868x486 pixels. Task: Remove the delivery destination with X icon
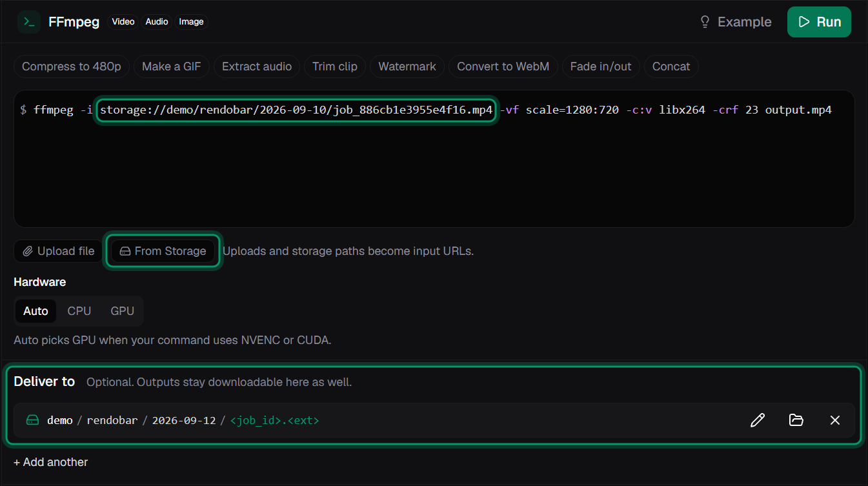tap(835, 420)
